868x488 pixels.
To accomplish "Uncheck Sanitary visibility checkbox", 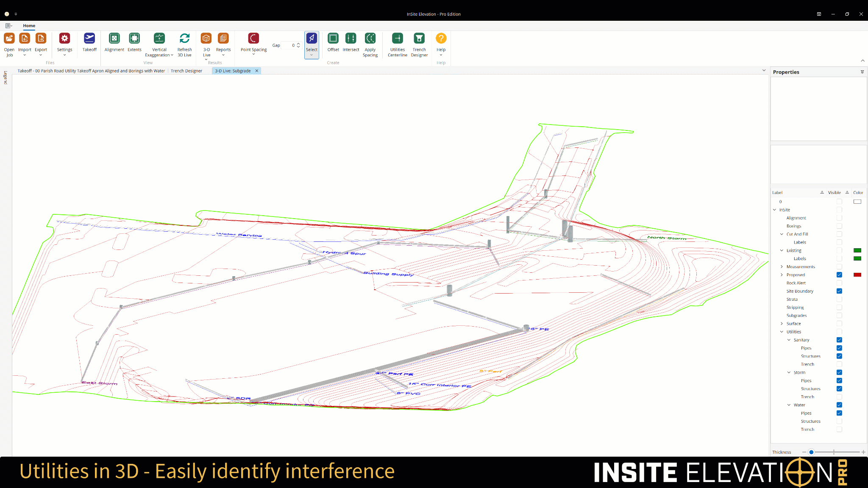I will click(x=839, y=340).
